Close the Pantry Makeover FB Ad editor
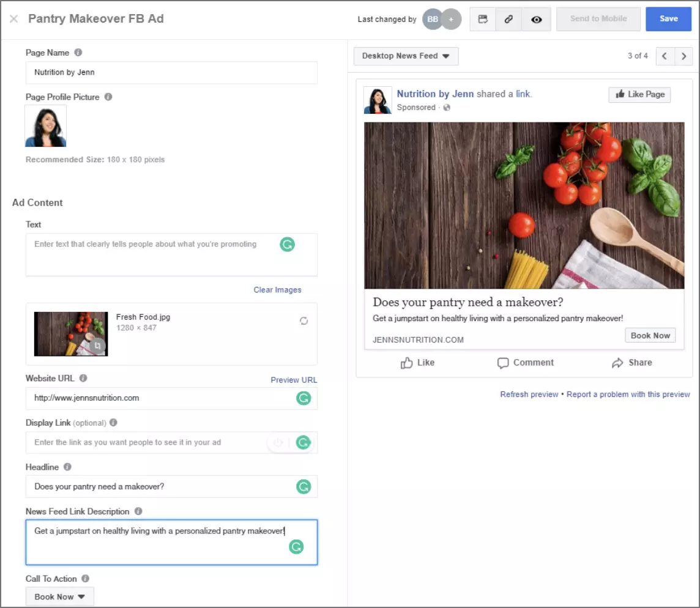The height and width of the screenshot is (608, 700). (x=14, y=19)
